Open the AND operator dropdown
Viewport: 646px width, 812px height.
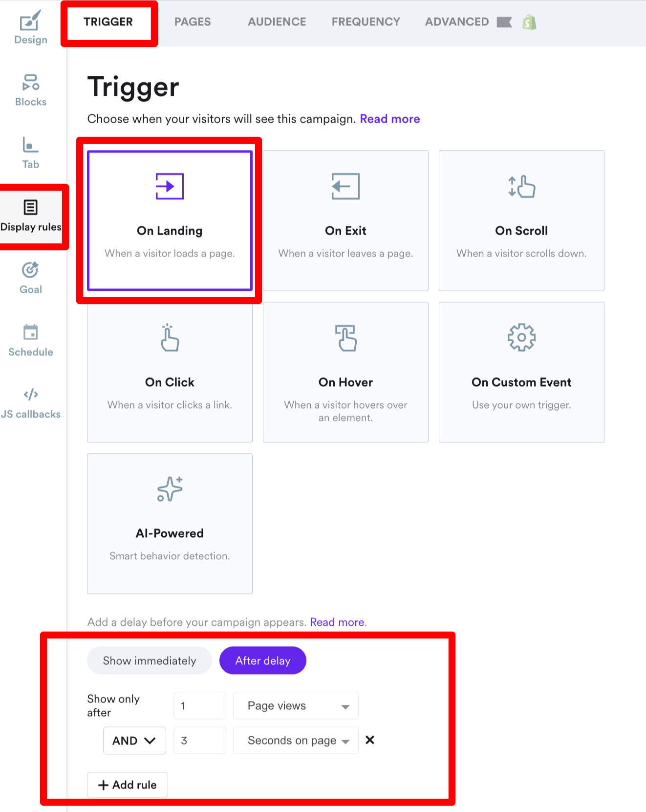[134, 741]
